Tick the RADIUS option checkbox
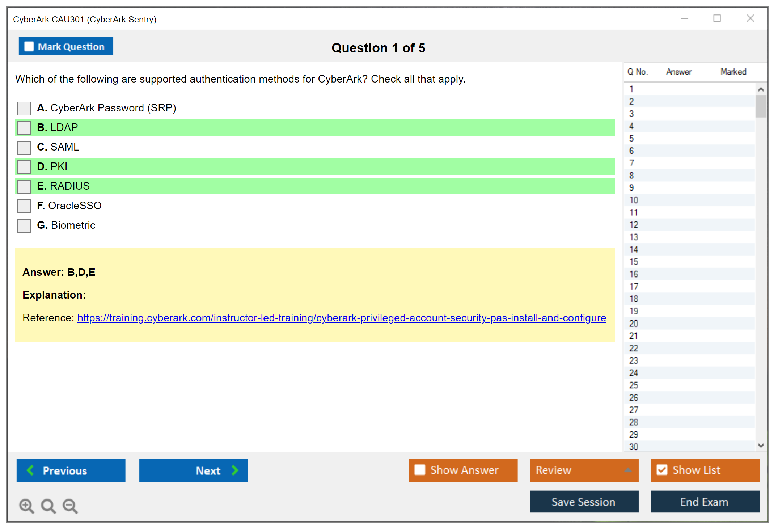The height and width of the screenshot is (532, 778). pyautogui.click(x=24, y=186)
